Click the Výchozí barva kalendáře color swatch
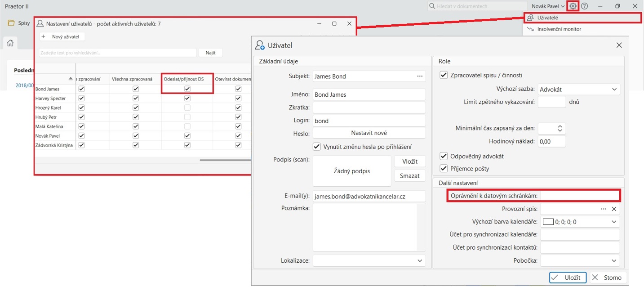 pyautogui.click(x=548, y=222)
